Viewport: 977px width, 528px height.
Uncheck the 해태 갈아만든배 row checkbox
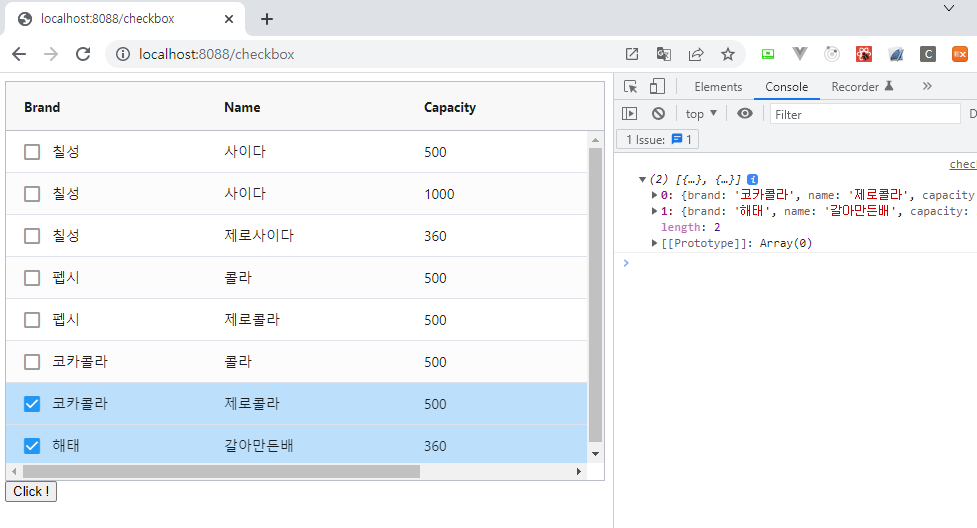(32, 446)
